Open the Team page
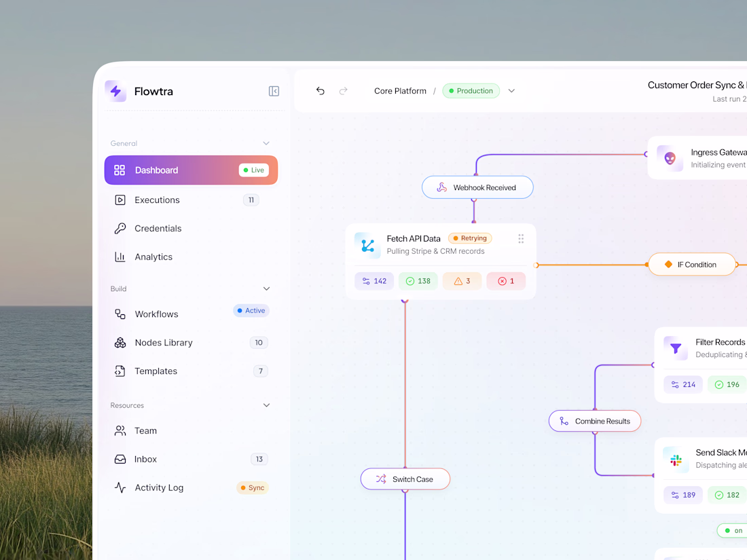747x560 pixels. pyautogui.click(x=191, y=430)
